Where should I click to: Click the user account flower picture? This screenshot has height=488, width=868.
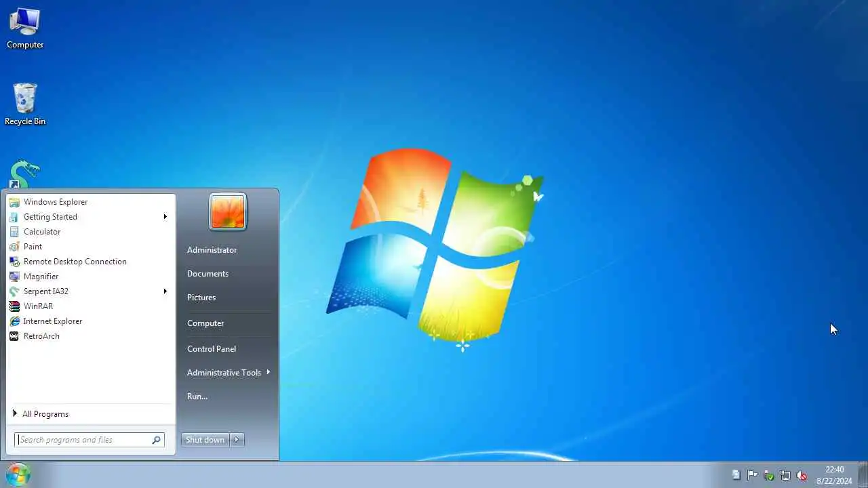228,211
